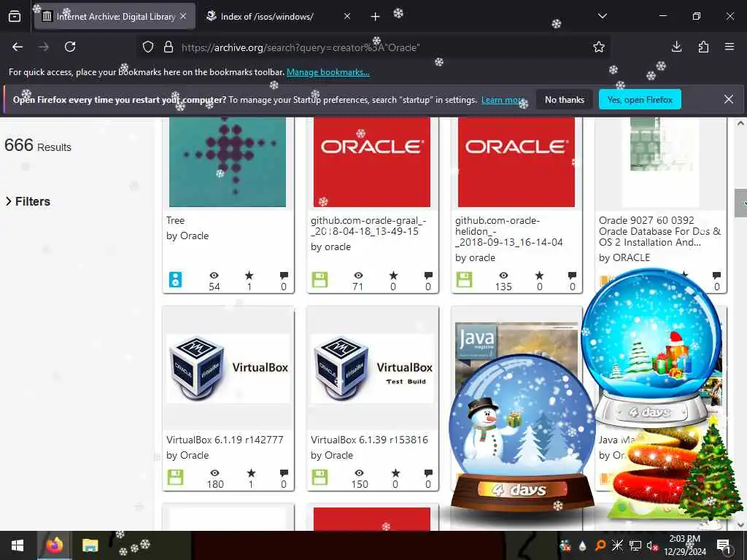Click the muted volume tray icon
The image size is (747, 560).
click(x=652, y=545)
